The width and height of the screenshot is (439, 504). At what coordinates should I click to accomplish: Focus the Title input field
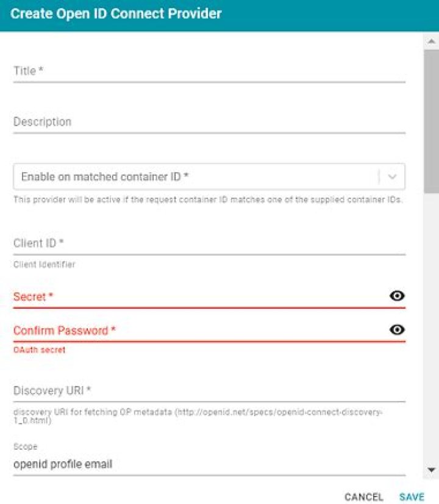point(209,71)
